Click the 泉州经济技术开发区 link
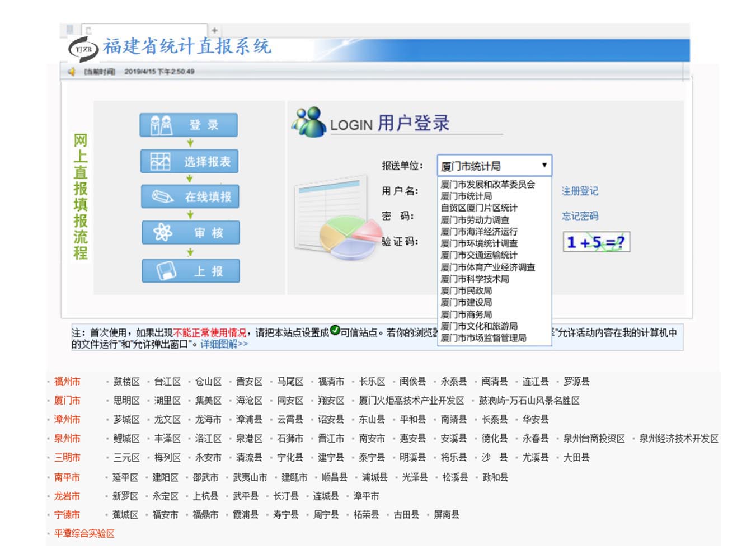The height and width of the screenshot is (554, 756). pos(679,439)
